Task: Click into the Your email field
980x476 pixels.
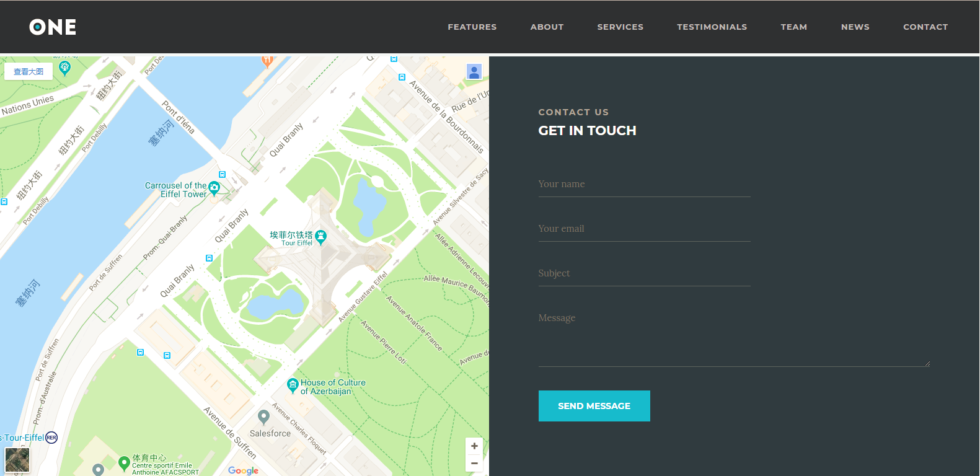Action: [644, 229]
